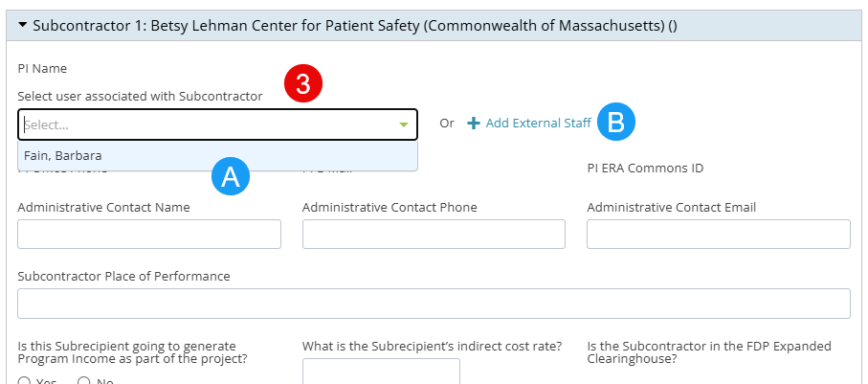
Task: Click the Subrecipient indirect cost rate field
Action: click(x=381, y=372)
